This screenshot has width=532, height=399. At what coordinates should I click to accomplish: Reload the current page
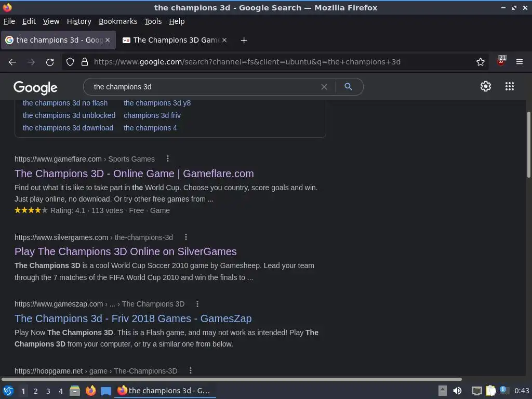[x=50, y=62]
